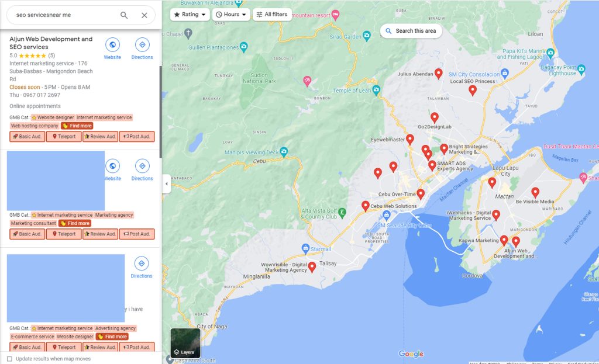Screen dimensions: 599x364
Task: Click Find more next to second Website designer tag
Action: click(112, 337)
